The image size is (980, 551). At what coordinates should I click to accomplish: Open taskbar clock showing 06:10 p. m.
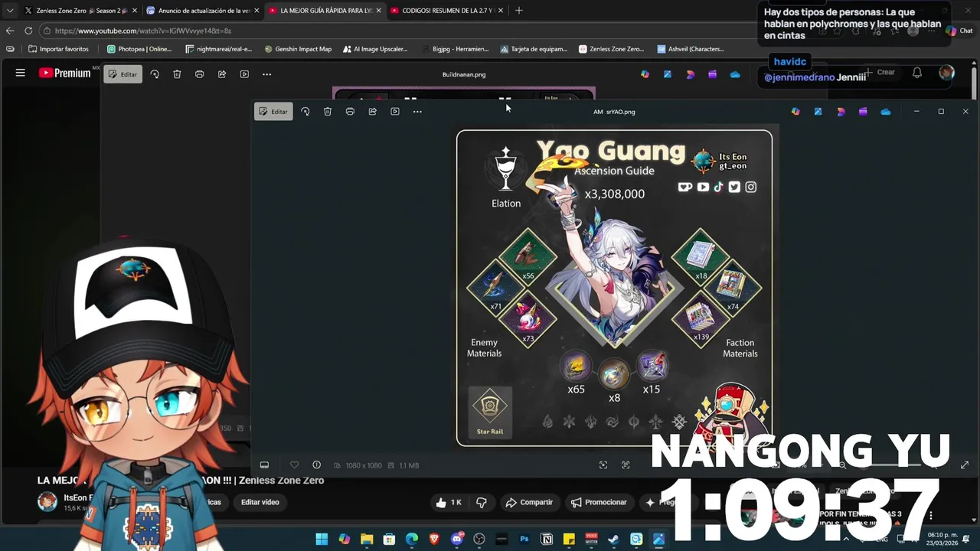click(942, 539)
